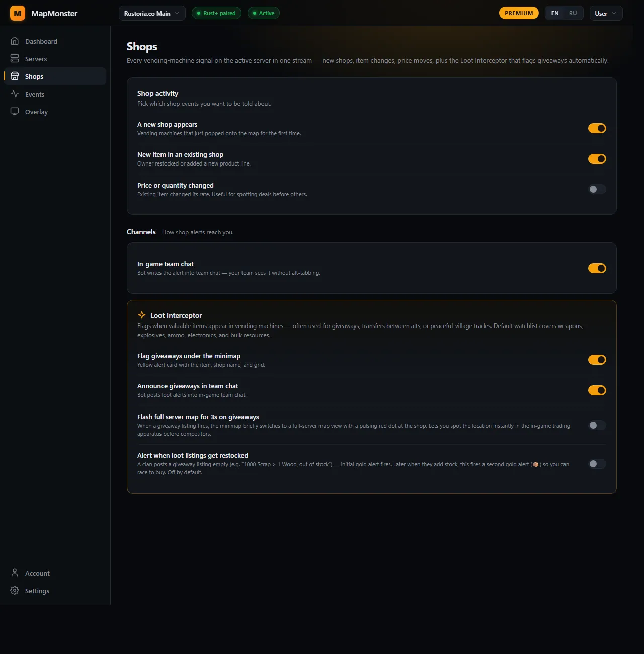
Task: Click the Shops page heading
Action: 142,47
